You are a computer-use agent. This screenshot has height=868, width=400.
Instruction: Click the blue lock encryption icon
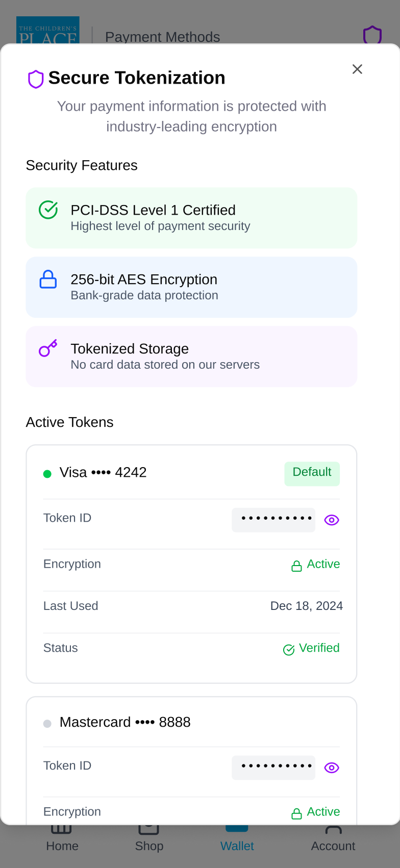point(48,279)
